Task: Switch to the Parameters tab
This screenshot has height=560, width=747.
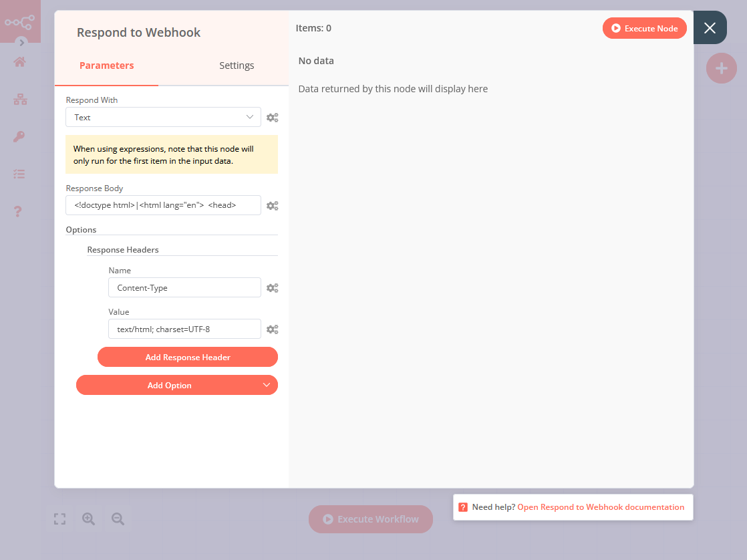Action: (x=106, y=65)
